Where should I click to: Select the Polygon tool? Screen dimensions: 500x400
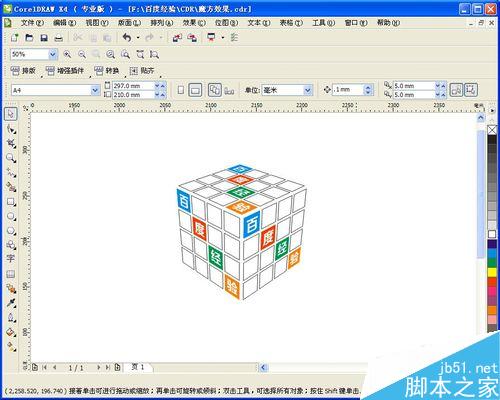point(11,231)
